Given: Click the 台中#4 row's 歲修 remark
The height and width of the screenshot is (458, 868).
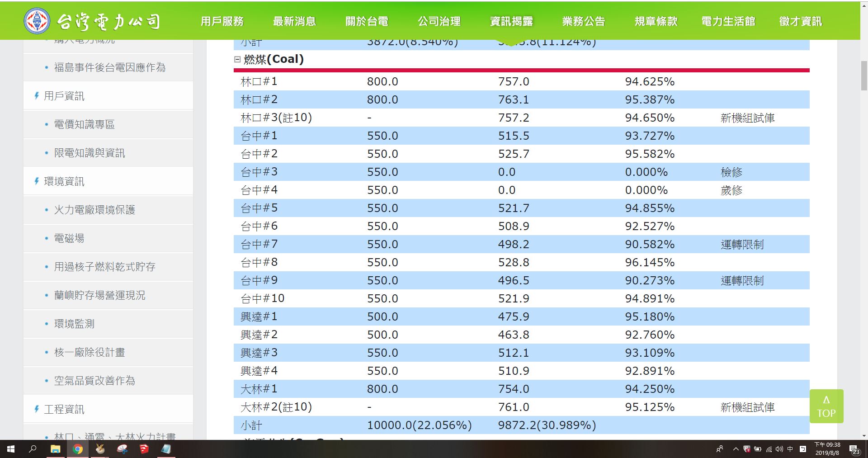Looking at the screenshot, I should 731,190.
